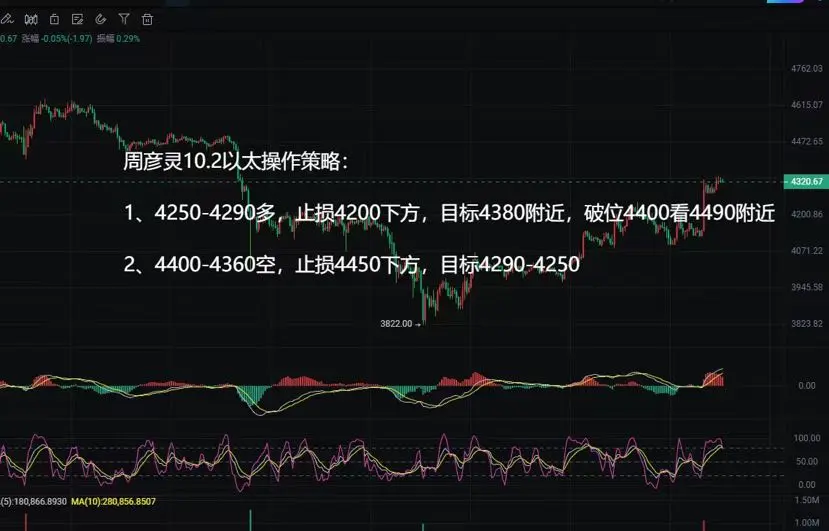The width and height of the screenshot is (829, 531).
Task: Click the 涨幅 -0.05%(-1.97) readout
Action: [x=57, y=39]
